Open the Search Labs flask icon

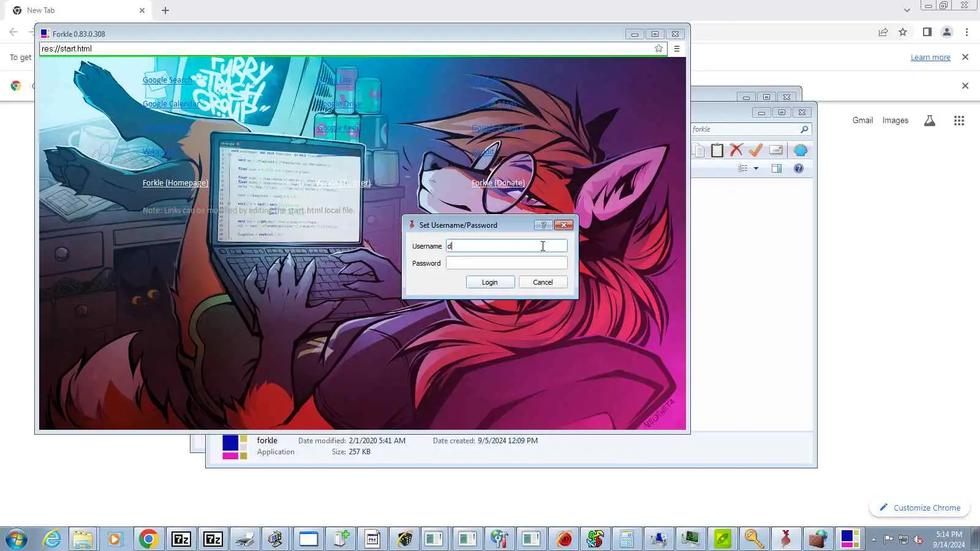(x=930, y=121)
